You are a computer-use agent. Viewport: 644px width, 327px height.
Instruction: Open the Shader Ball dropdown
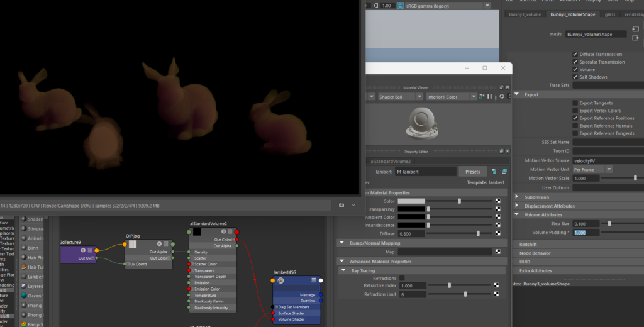click(401, 97)
